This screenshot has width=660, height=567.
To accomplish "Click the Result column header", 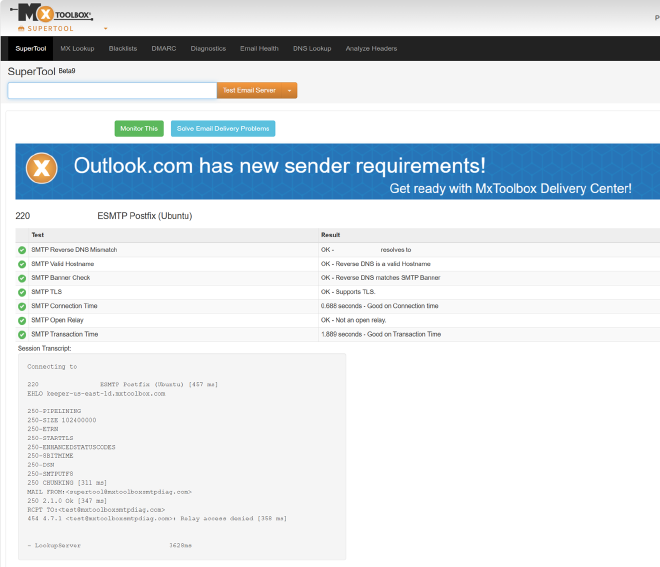I will tap(330, 235).
